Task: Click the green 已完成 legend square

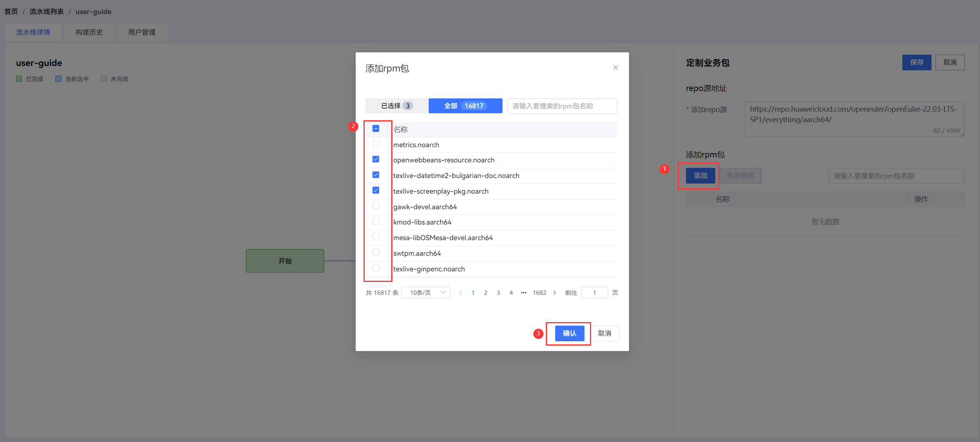Action: point(19,79)
